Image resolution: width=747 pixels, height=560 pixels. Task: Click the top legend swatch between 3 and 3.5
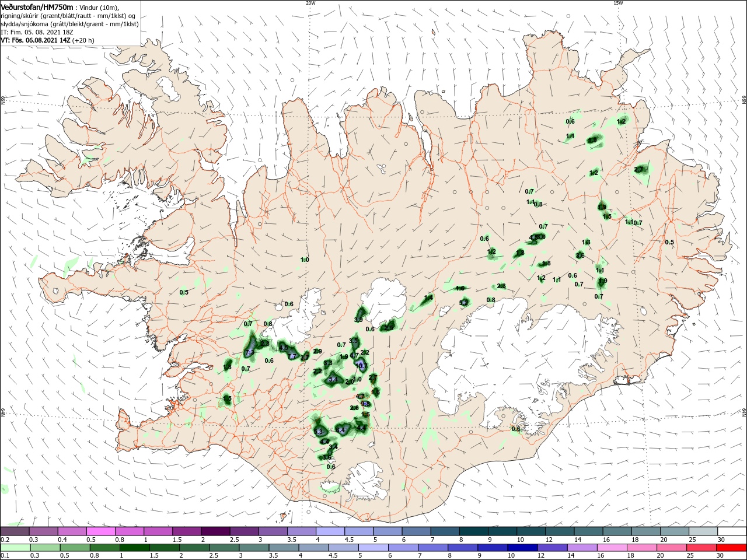click(x=273, y=531)
